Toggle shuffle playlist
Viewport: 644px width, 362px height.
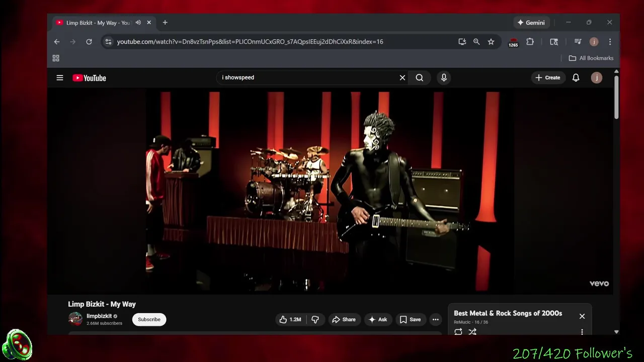472,332
